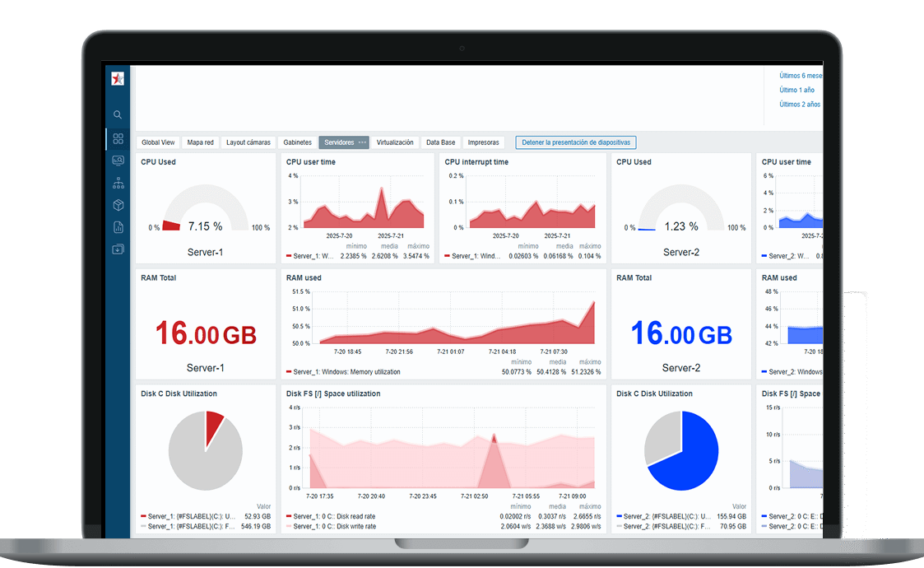Click the 70.95 GB disk value
The height and width of the screenshot is (568, 924).
pyautogui.click(x=733, y=526)
